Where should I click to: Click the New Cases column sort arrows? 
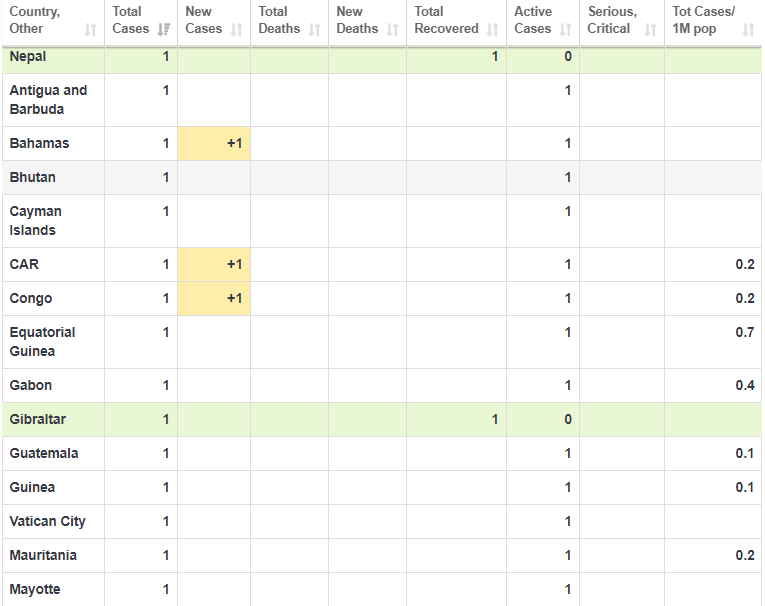pos(237,29)
